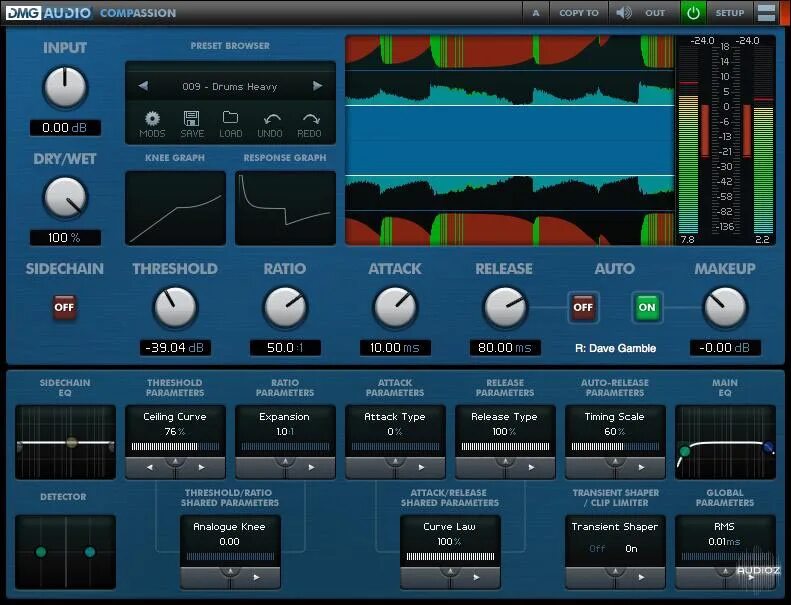Next shared parameter arrow under Analogue Knee

(256, 577)
